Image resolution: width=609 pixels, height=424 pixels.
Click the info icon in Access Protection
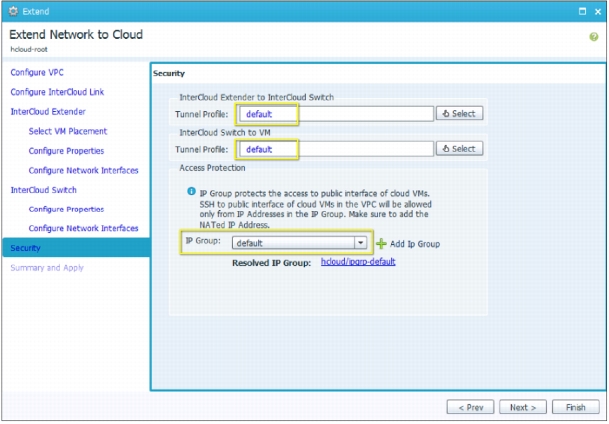191,191
